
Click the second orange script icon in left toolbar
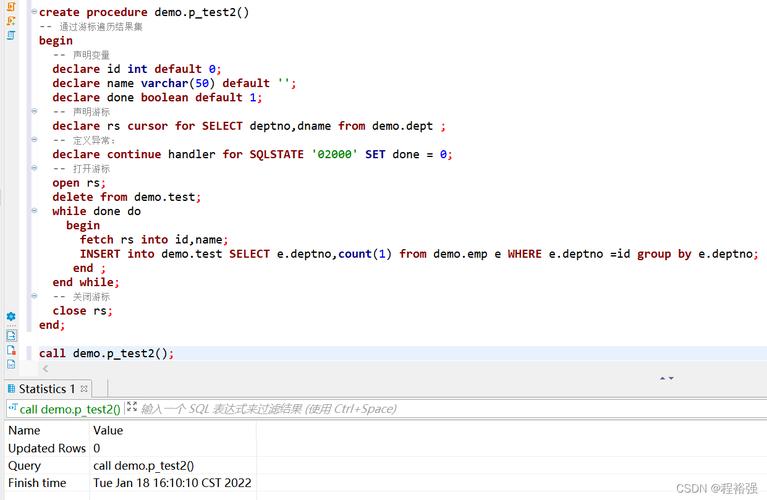pos(11,20)
